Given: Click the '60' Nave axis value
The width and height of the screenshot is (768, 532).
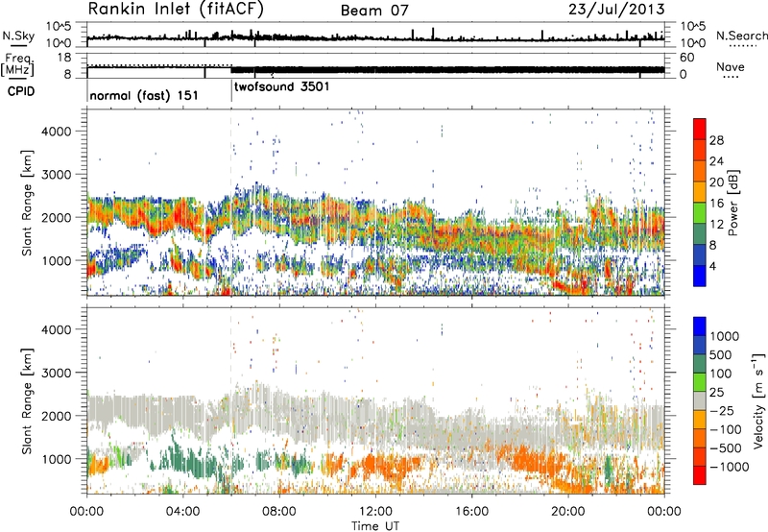Looking at the screenshot, I should [686, 58].
